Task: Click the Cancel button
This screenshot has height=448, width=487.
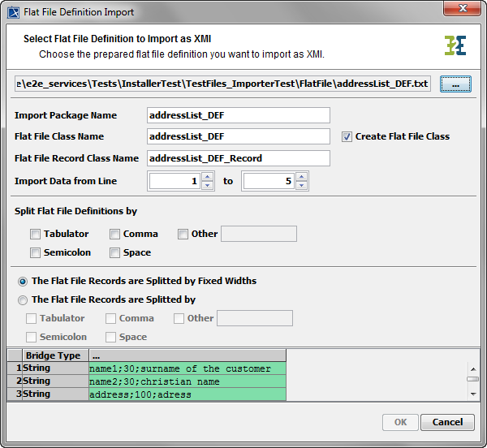Action: [x=447, y=422]
